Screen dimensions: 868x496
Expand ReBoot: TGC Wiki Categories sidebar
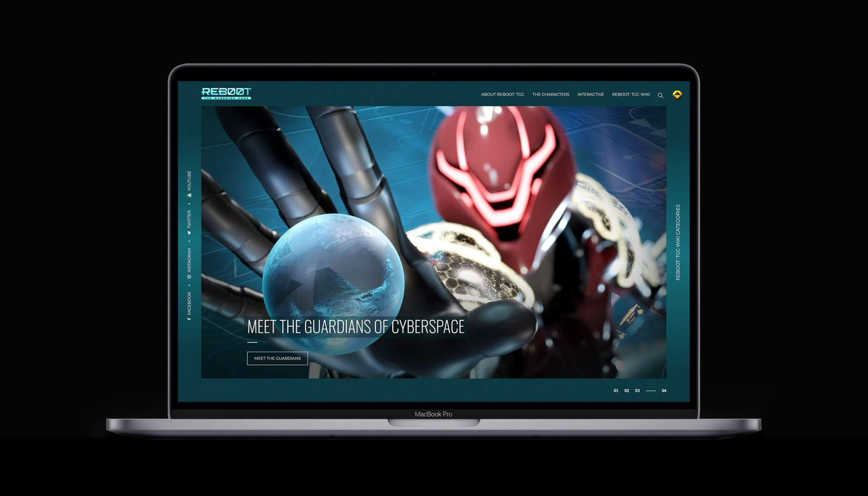678,242
